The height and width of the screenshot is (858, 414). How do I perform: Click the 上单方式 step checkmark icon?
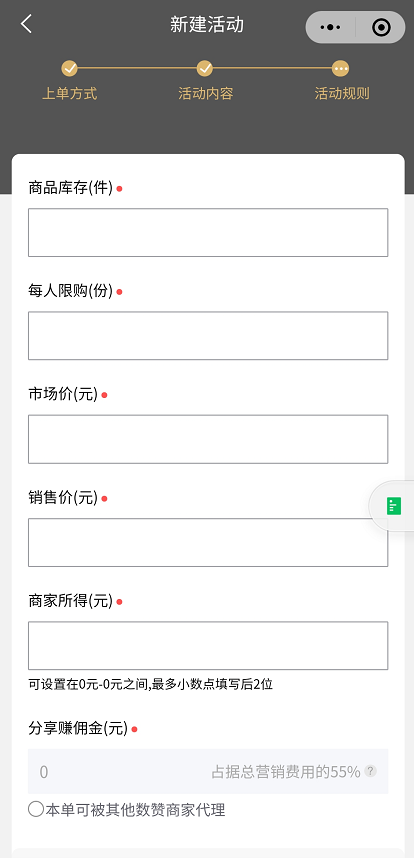pos(69,69)
